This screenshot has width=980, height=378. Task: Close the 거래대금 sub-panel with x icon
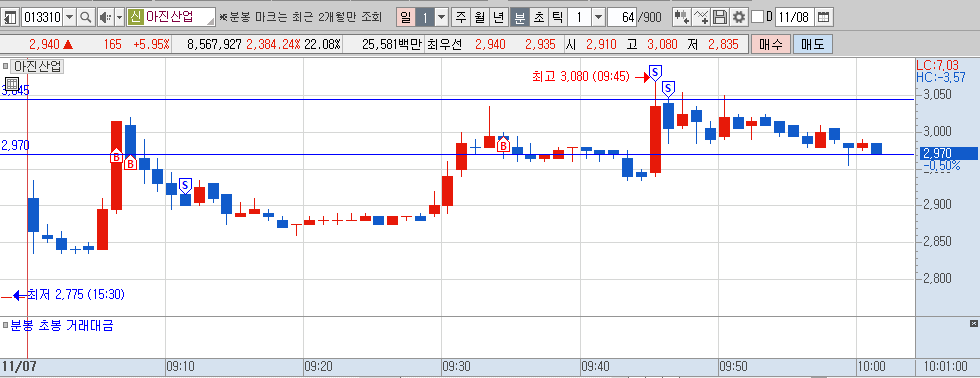tap(973, 323)
